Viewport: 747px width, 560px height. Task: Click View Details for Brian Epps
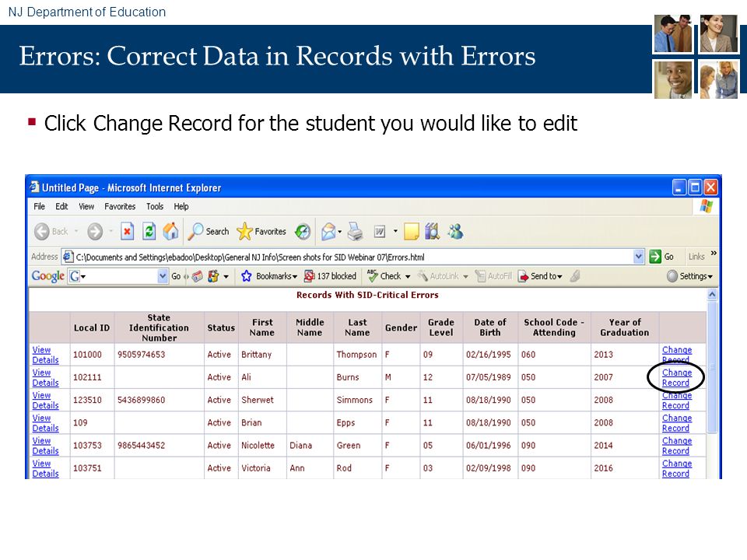(x=45, y=423)
